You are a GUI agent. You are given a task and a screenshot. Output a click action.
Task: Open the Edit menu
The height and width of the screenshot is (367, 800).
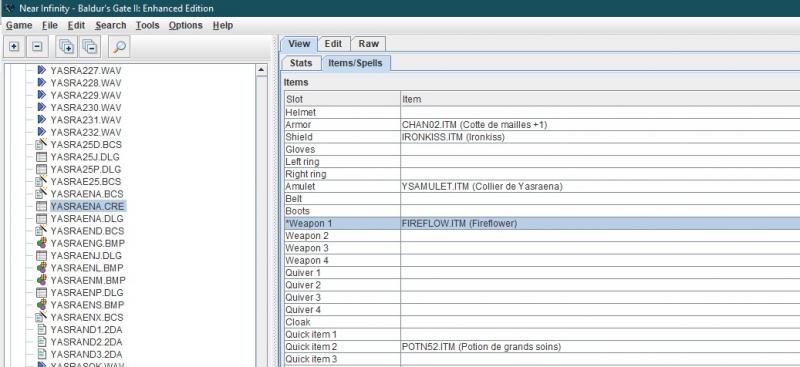point(77,25)
